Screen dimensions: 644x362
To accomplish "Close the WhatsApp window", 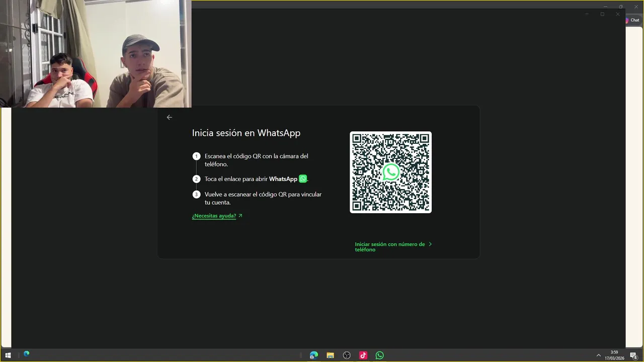I will click(x=618, y=14).
